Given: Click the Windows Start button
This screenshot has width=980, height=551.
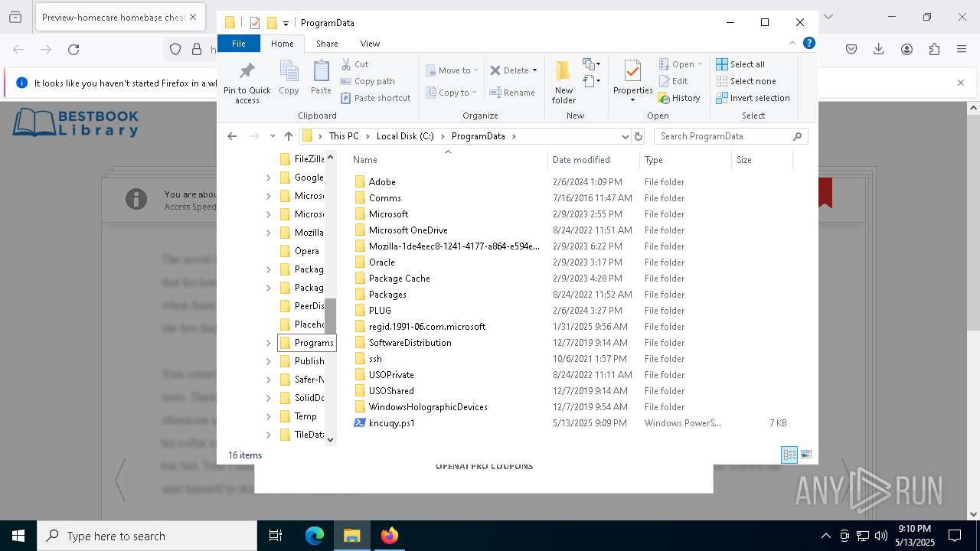Looking at the screenshot, I should (x=18, y=536).
